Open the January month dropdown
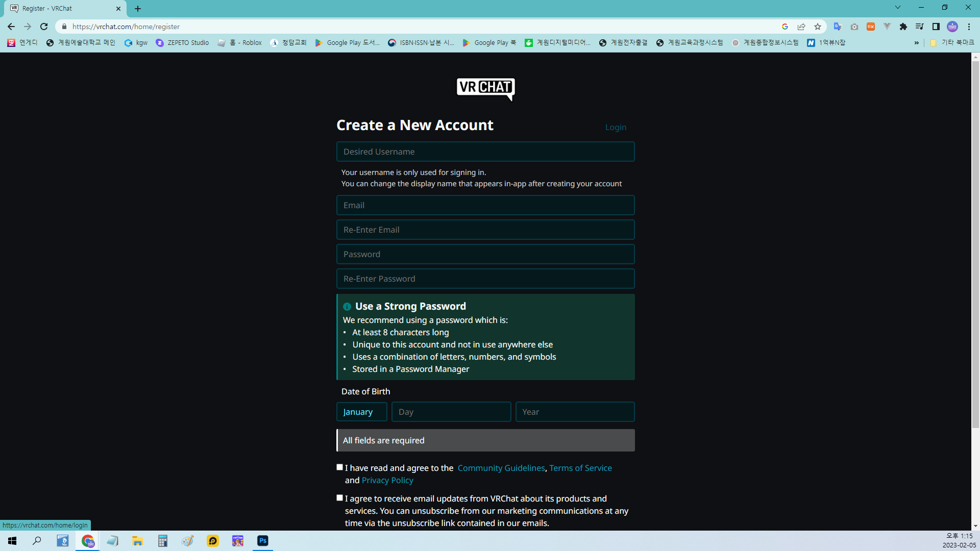This screenshot has height=551, width=980. pyautogui.click(x=361, y=412)
